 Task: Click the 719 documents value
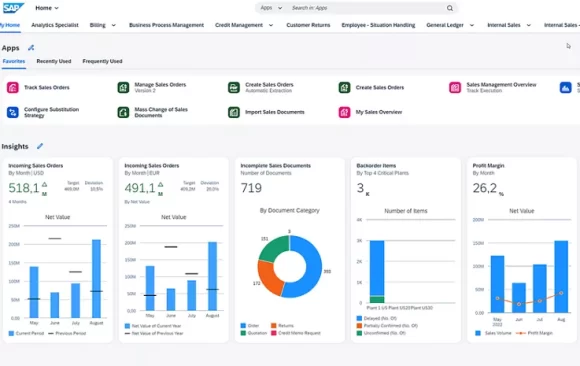click(x=251, y=188)
